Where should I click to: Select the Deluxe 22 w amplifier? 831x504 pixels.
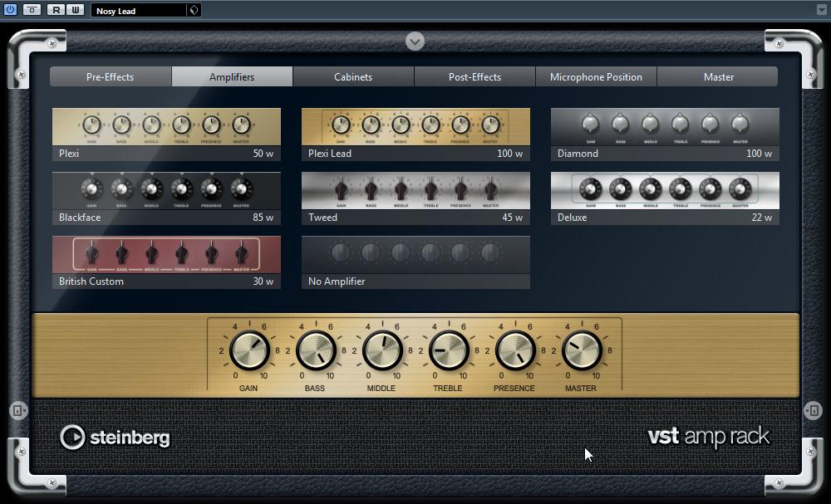pyautogui.click(x=665, y=198)
